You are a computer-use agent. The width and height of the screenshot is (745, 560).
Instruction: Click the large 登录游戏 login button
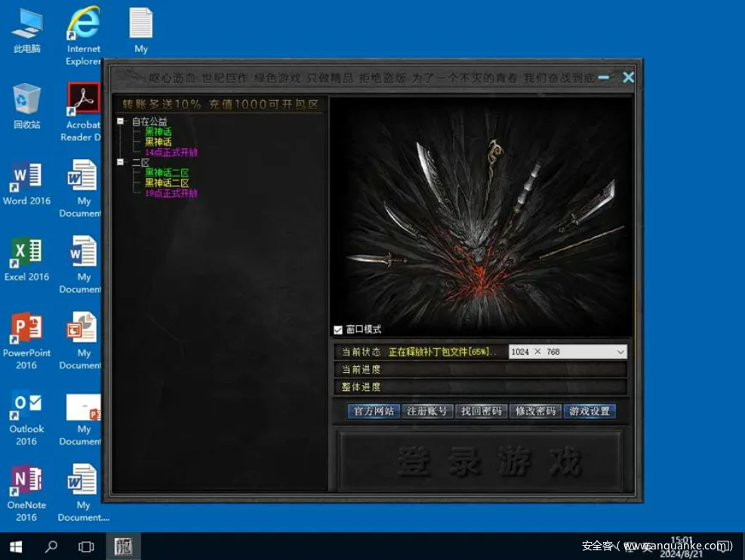[x=480, y=461]
